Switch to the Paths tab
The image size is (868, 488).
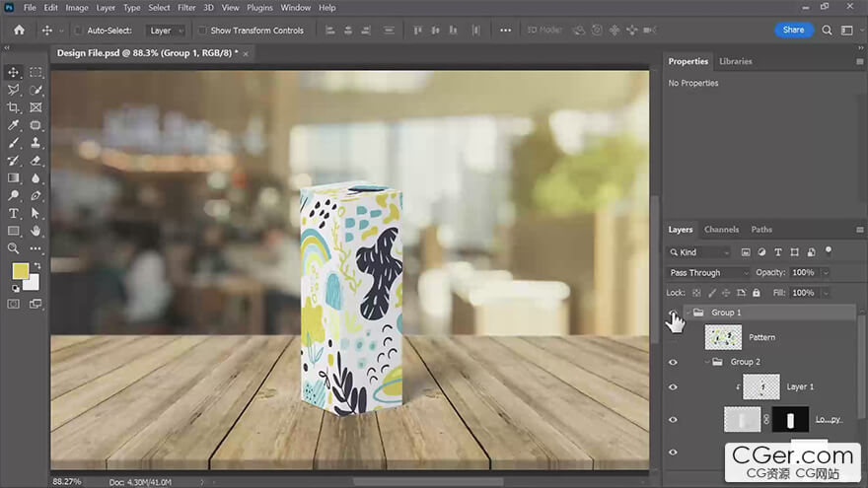coord(761,229)
